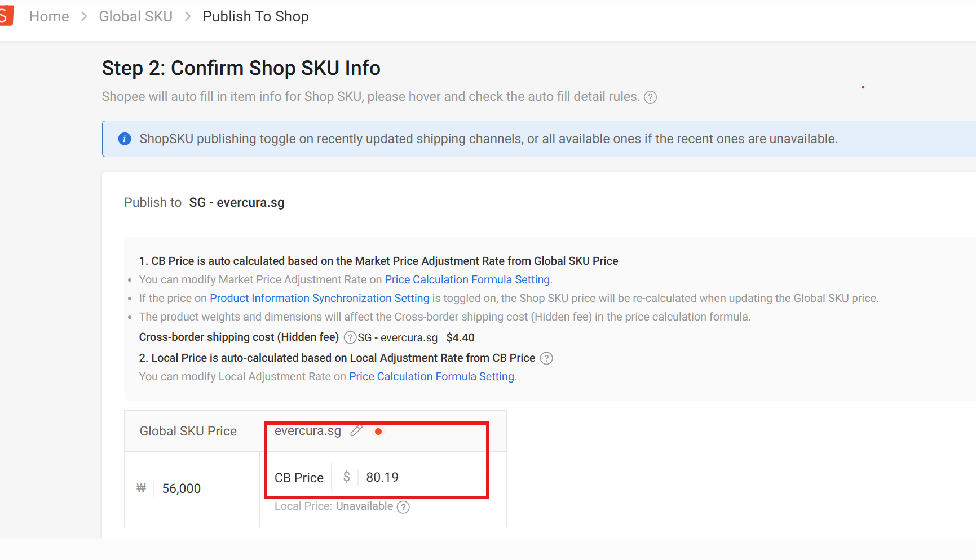Click the blue info icon in banner
The height and width of the screenshot is (560, 976).
click(125, 139)
